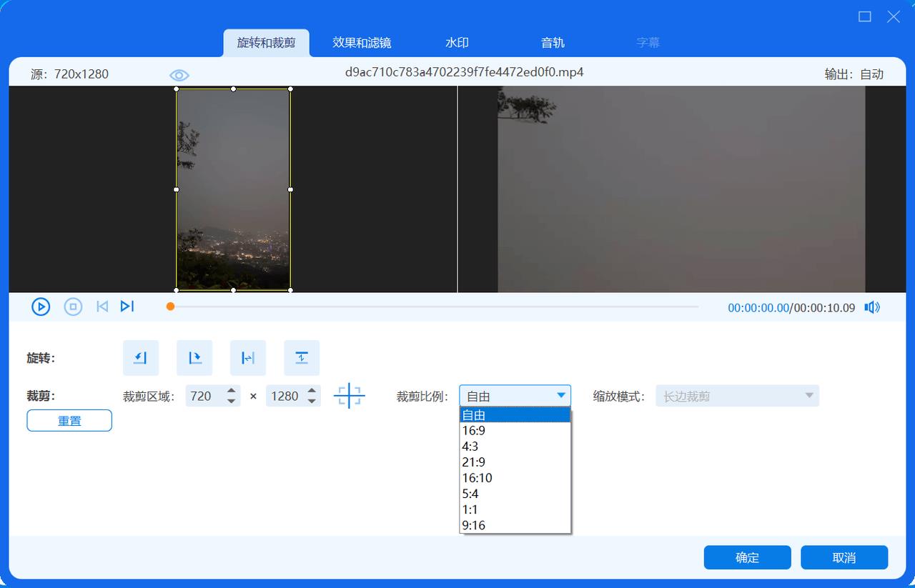Jump to the next frame

point(127,307)
